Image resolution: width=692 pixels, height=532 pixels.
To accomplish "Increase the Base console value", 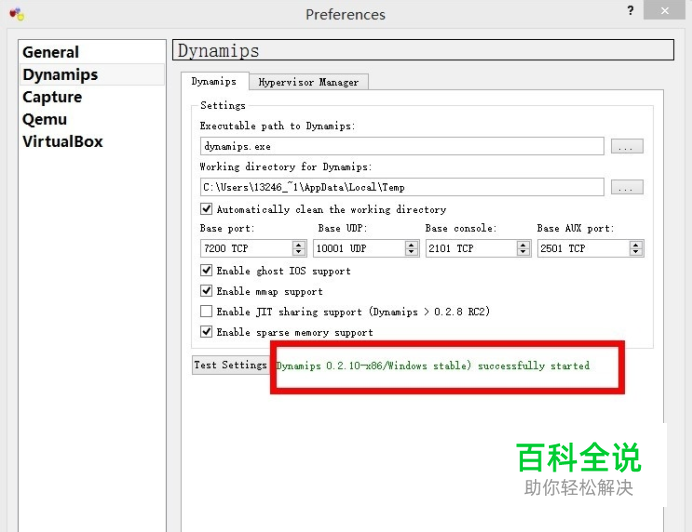I will 523,245.
